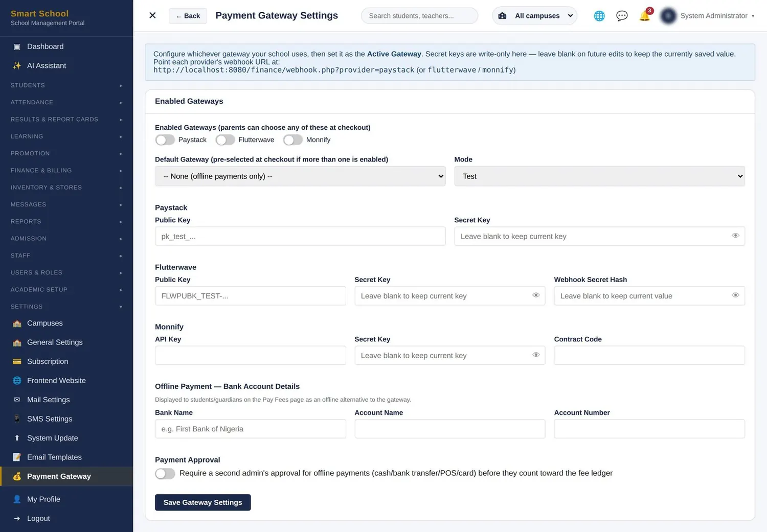
Task: Click the Bank Name input field
Action: 251,429
